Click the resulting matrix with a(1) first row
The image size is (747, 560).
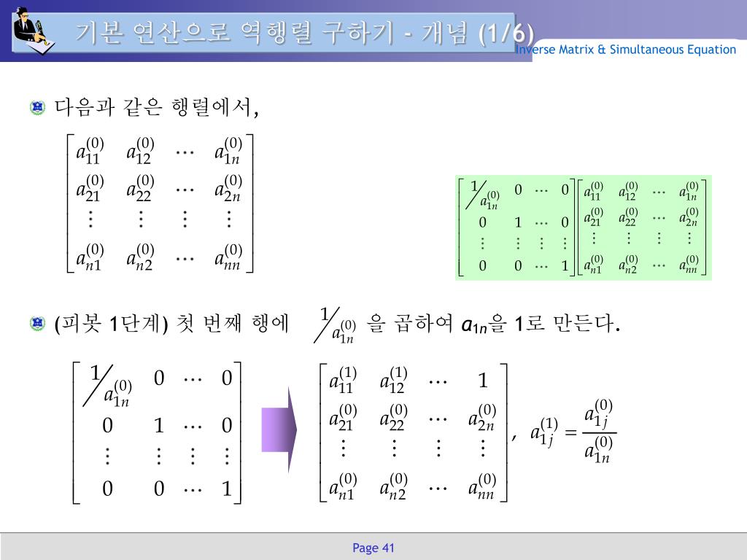413,432
